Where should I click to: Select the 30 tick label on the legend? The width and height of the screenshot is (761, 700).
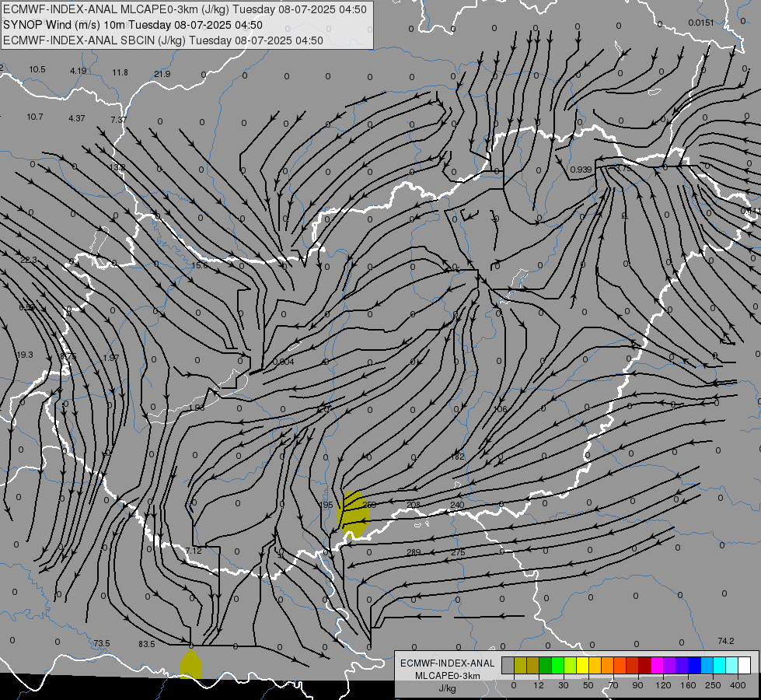point(564,685)
